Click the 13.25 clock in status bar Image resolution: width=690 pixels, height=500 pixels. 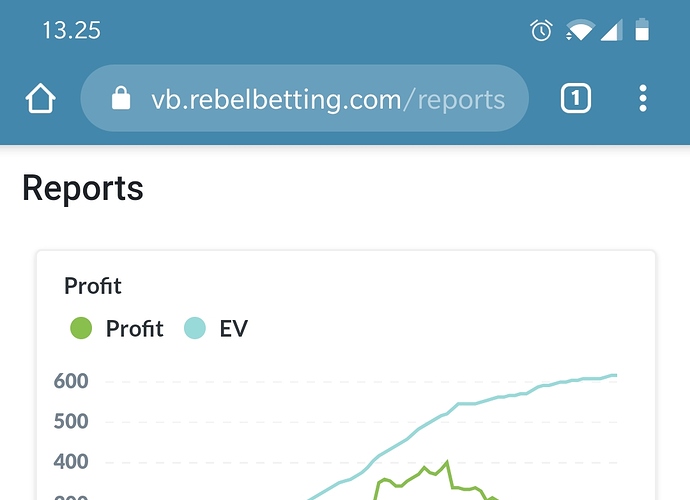pos(71,30)
